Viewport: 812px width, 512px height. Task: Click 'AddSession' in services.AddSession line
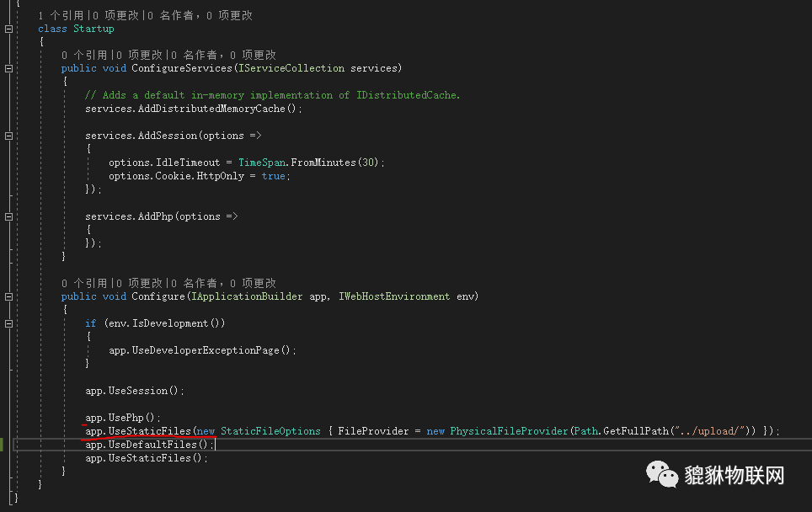click(x=168, y=136)
